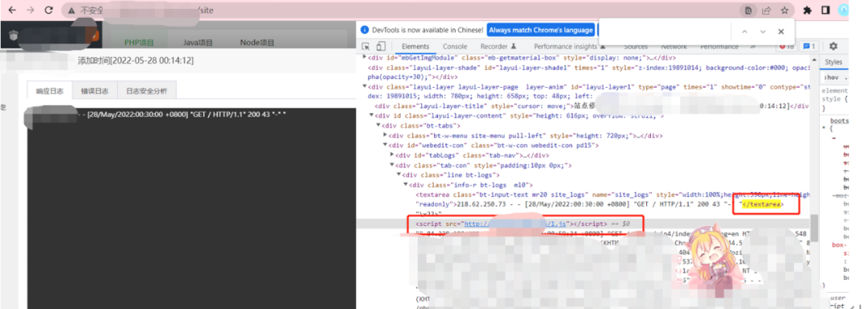Collapse the webedit-con div node
The height and width of the screenshot is (309, 868).
coord(385,145)
